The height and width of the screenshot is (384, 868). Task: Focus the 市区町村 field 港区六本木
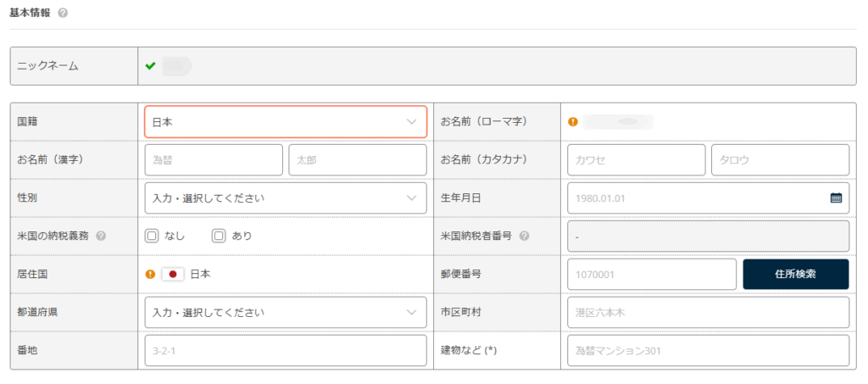(x=708, y=312)
